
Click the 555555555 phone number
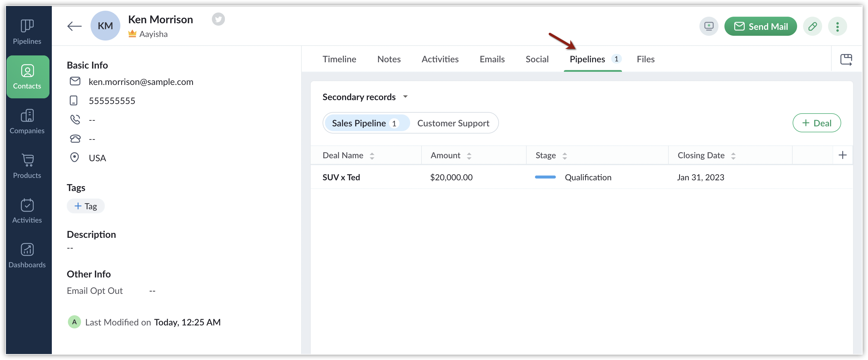click(112, 101)
